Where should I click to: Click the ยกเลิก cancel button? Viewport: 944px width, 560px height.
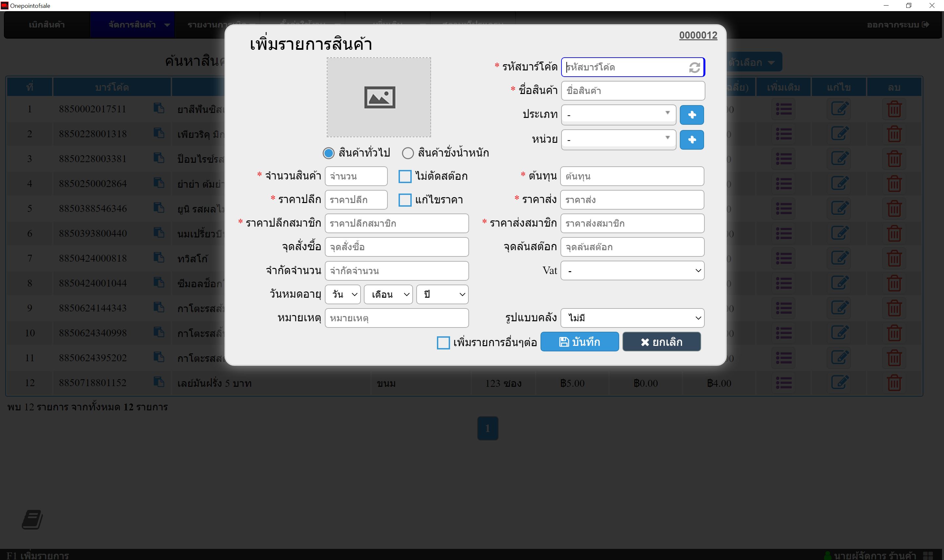pyautogui.click(x=661, y=342)
